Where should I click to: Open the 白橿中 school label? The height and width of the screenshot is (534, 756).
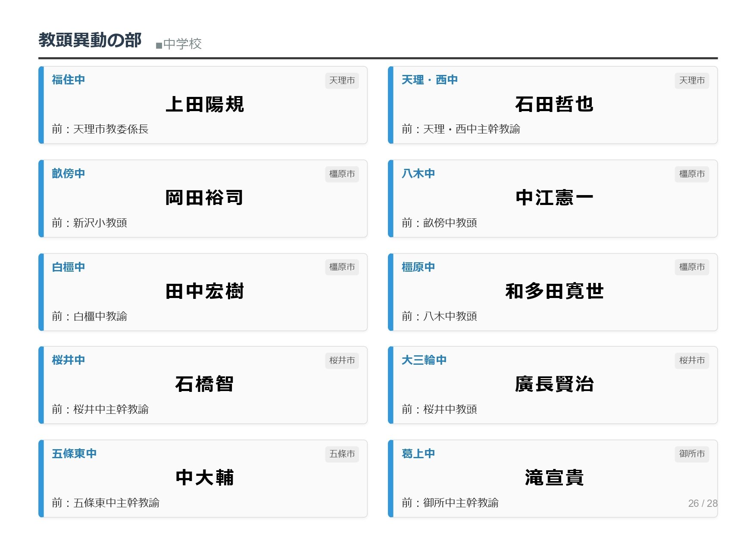click(68, 267)
